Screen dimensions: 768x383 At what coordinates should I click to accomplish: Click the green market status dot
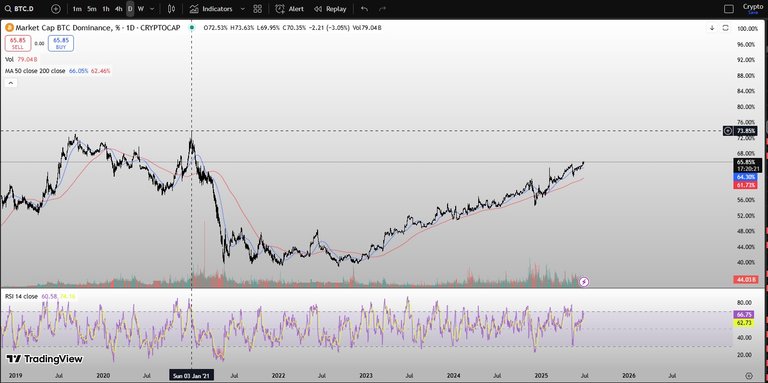(x=192, y=28)
